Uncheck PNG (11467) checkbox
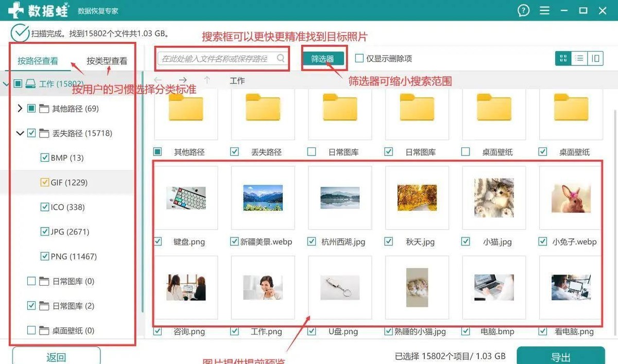Screen dimensions: 618x364 (x=44, y=257)
